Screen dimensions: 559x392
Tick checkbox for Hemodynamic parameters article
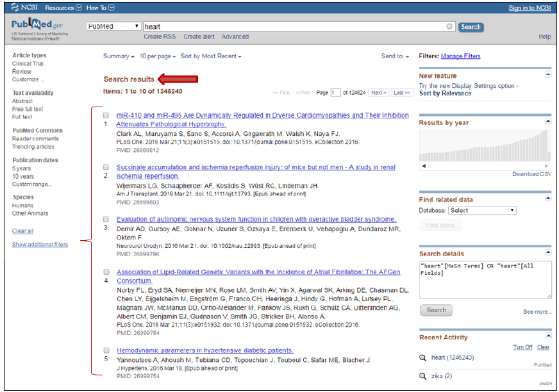[106, 350]
